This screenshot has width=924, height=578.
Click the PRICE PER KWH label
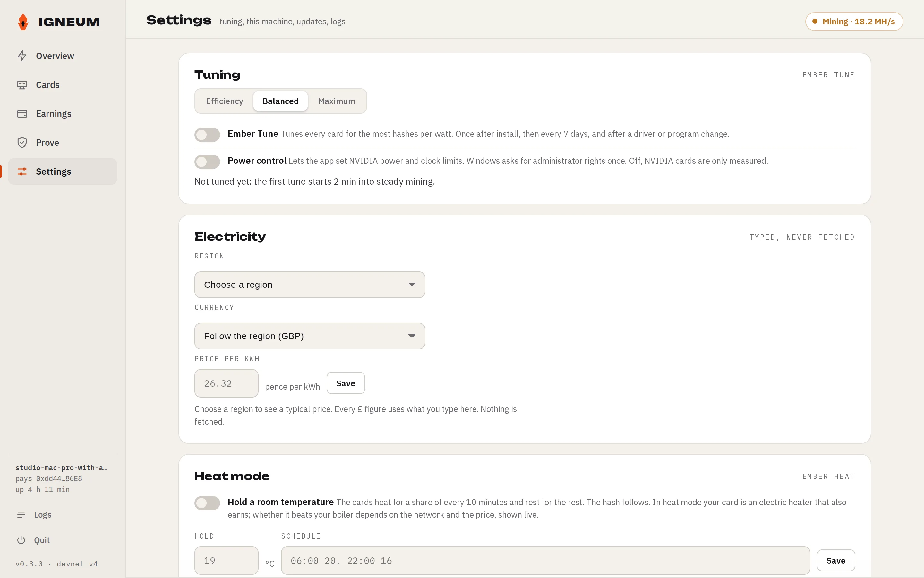click(x=227, y=359)
